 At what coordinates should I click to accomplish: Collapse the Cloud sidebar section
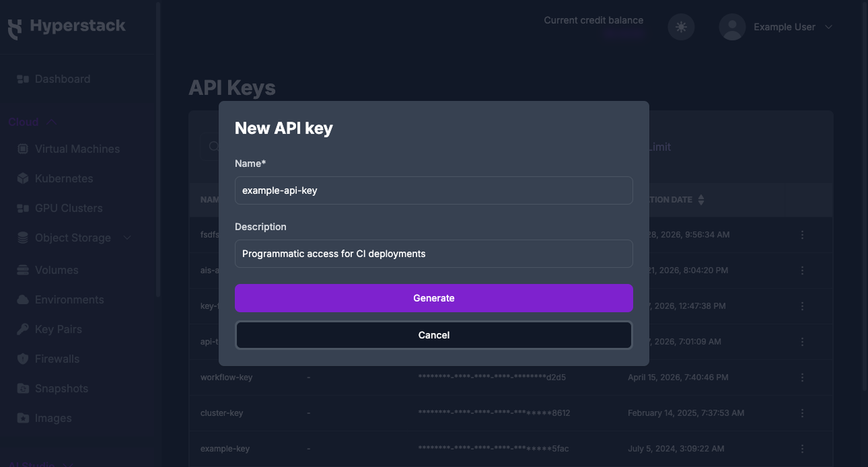point(33,122)
